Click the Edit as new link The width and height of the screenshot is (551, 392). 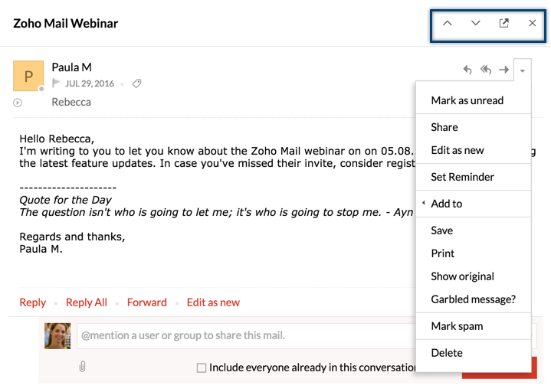pos(213,302)
